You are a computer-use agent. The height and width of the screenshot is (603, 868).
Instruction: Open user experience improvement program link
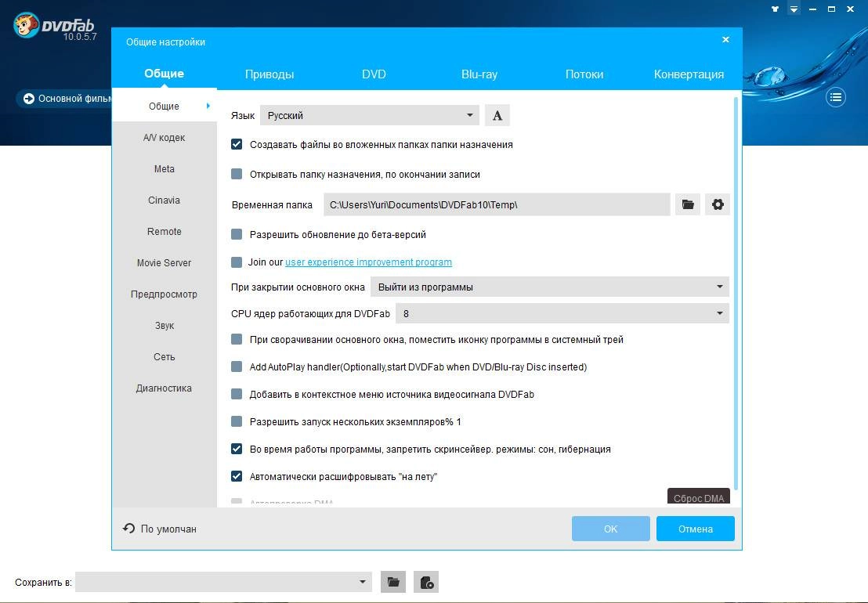pyautogui.click(x=368, y=262)
